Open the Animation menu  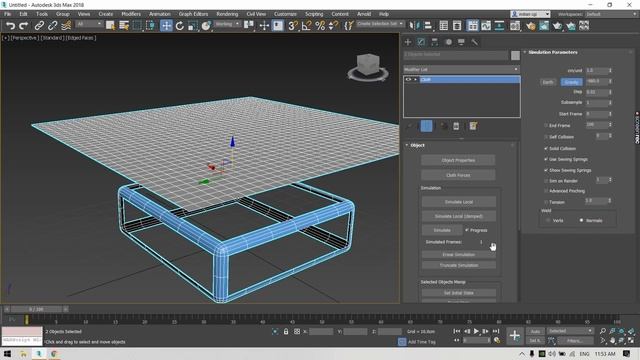pos(160,14)
